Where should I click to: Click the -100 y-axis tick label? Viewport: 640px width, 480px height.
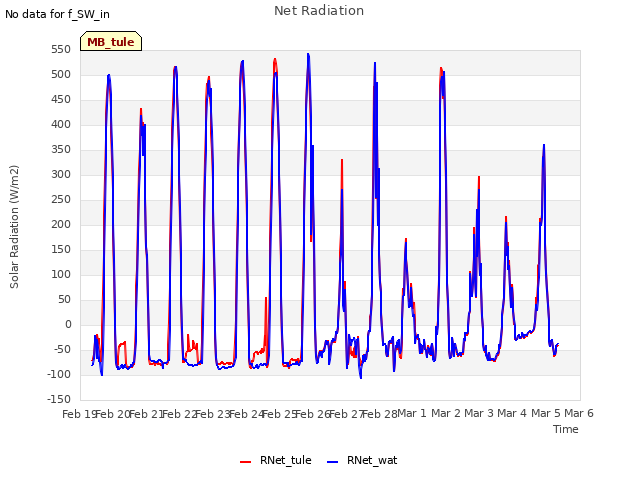click(x=59, y=374)
